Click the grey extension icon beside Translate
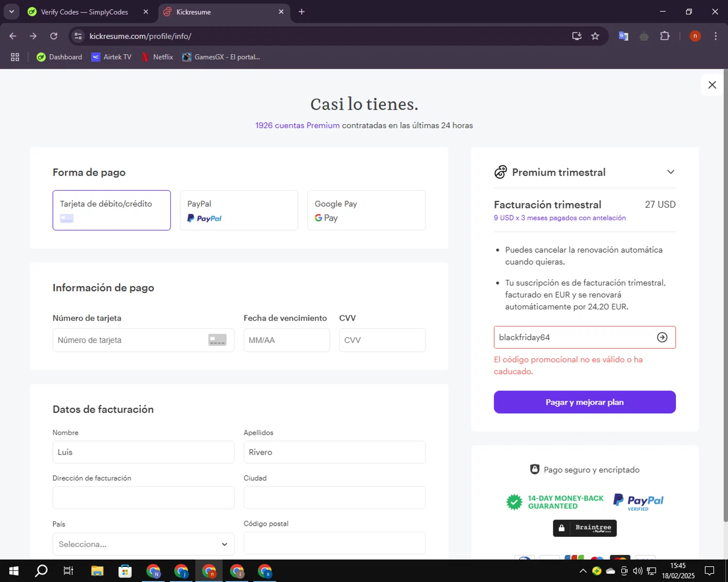The image size is (728, 582). (644, 36)
